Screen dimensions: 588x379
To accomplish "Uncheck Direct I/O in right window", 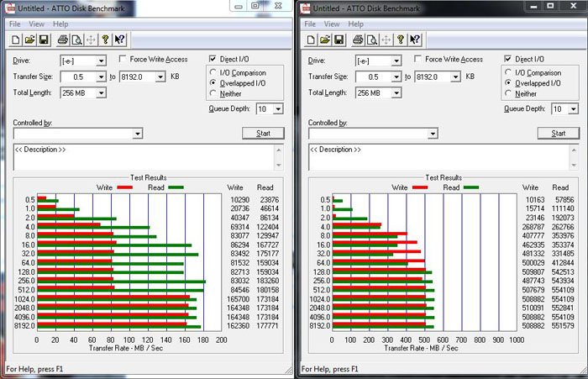I will (x=507, y=60).
